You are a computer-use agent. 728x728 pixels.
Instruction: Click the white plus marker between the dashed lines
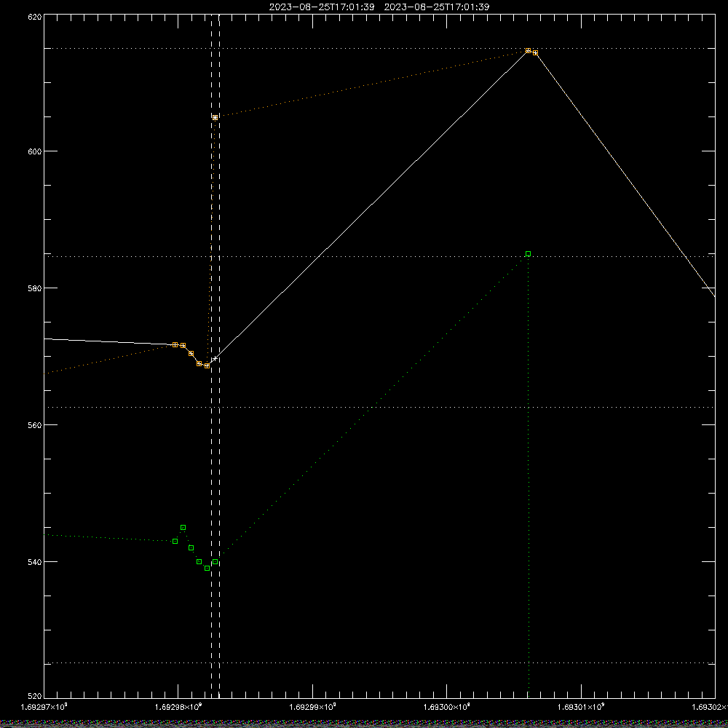215,358
